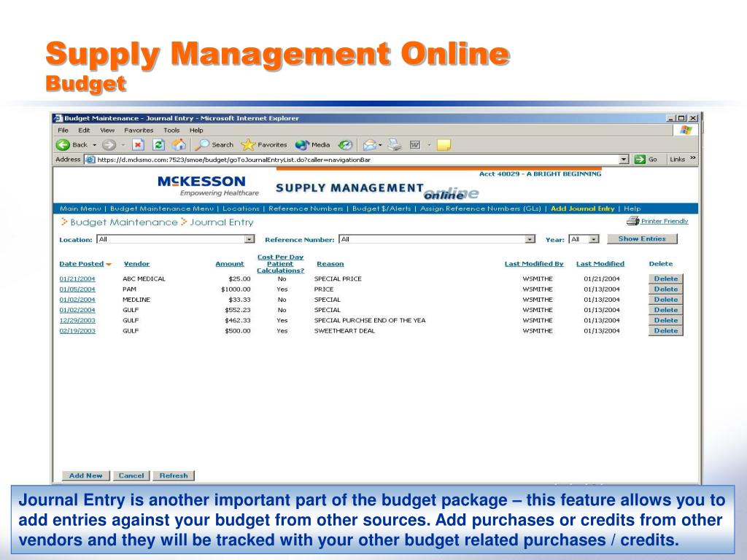Click the Edit with Word toolbar icon
Viewport: 747px width, 560px height.
click(x=415, y=145)
